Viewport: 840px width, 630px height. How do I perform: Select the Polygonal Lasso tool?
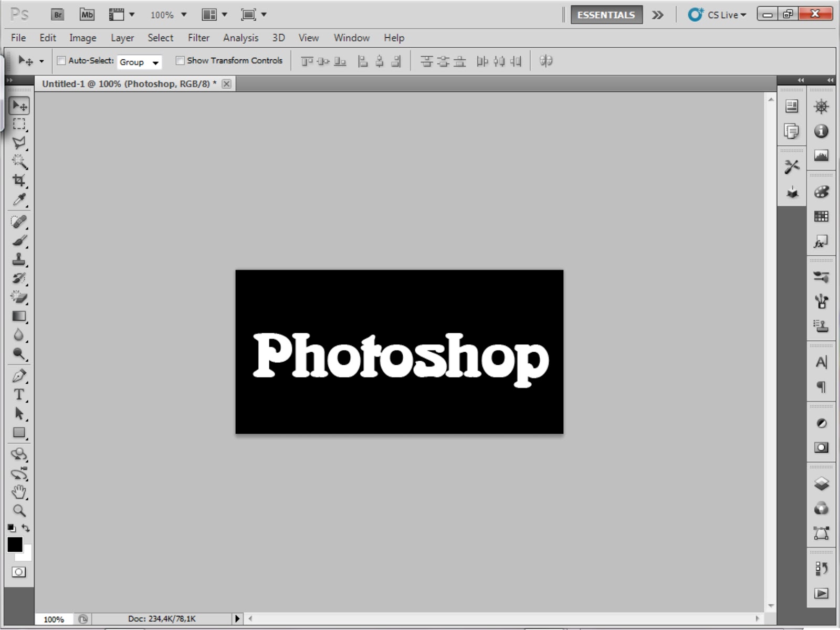(x=19, y=143)
